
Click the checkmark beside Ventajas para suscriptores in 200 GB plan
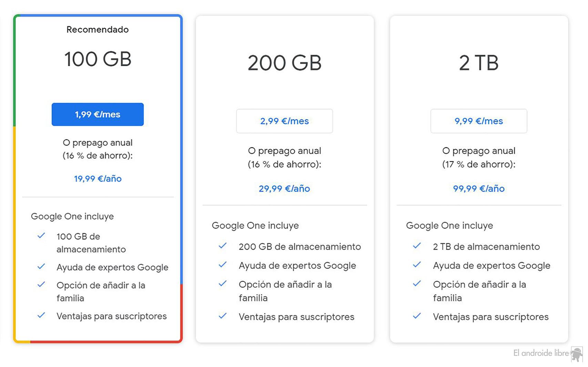222,316
